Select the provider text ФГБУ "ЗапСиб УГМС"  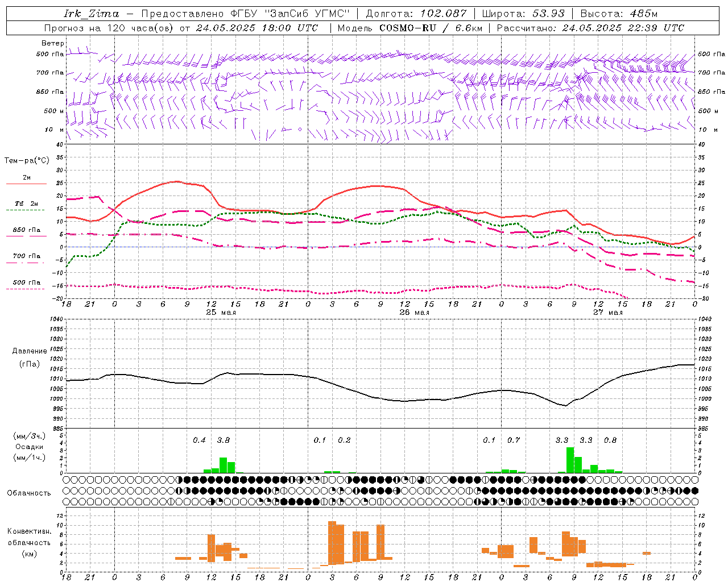click(x=290, y=14)
